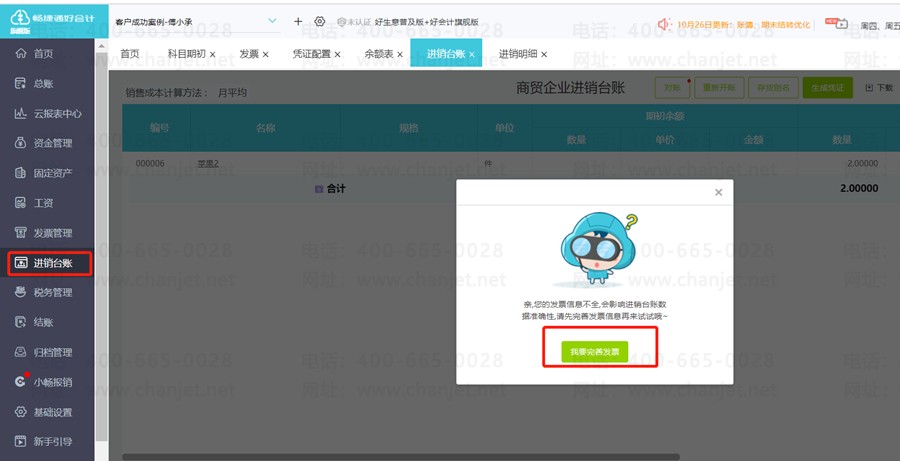Image resolution: width=900 pixels, height=461 pixels.
Task: Click the 2.00000 quantity in 苹果2 row
Action: click(x=862, y=164)
